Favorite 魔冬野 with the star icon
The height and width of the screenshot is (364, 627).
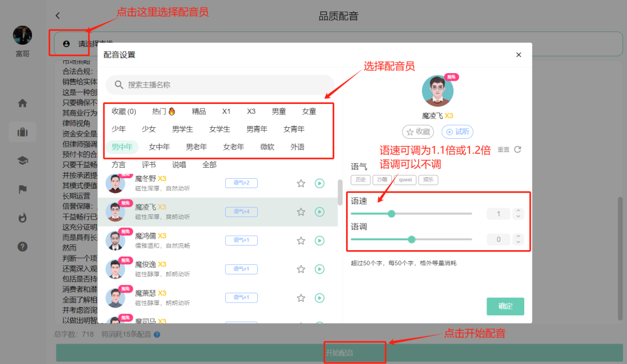point(301,183)
